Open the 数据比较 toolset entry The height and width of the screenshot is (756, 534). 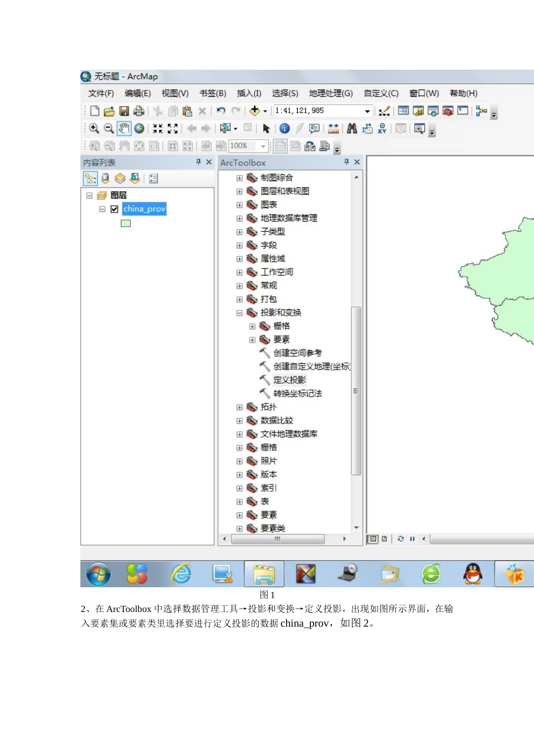coord(277,420)
